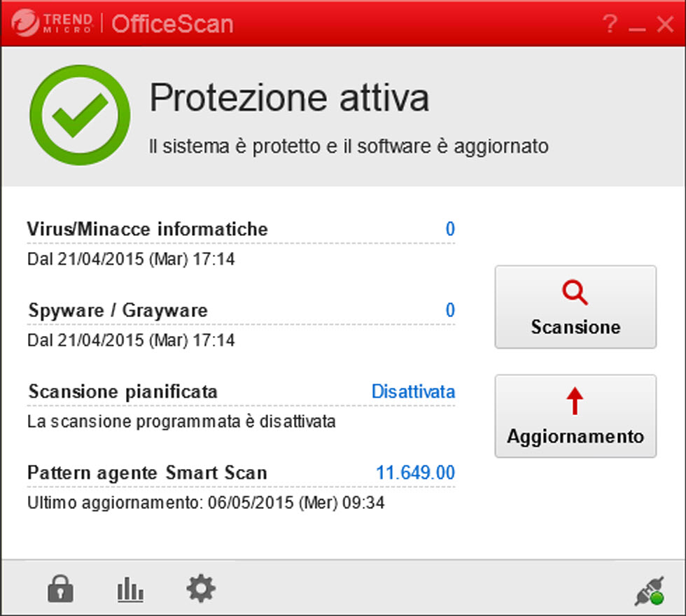Viewport: 686px width, 616px height.
Task: Start a scan with the Scansione button
Action: pos(575,307)
